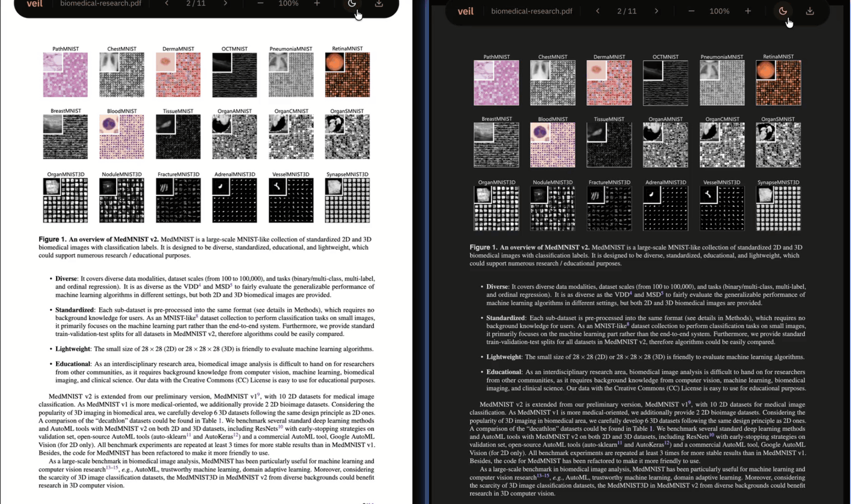Follow ResNets citation 10 in light viewer
Screen dimensions: 851x504
coord(281,427)
